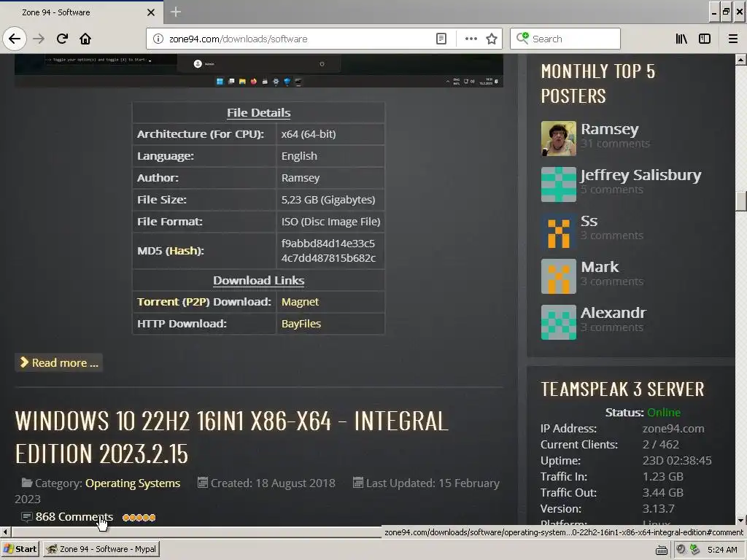Click the Download Links table heading
Image resolution: width=747 pixels, height=560 pixels.
click(x=259, y=281)
